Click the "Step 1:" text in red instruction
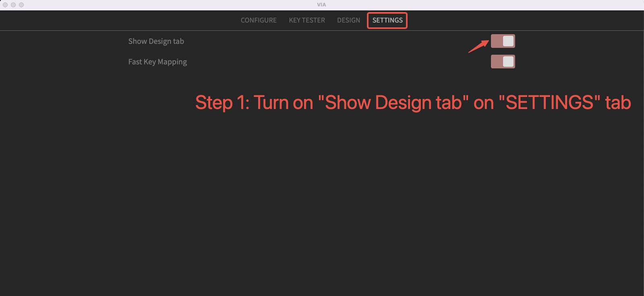The image size is (644, 296). pos(222,103)
